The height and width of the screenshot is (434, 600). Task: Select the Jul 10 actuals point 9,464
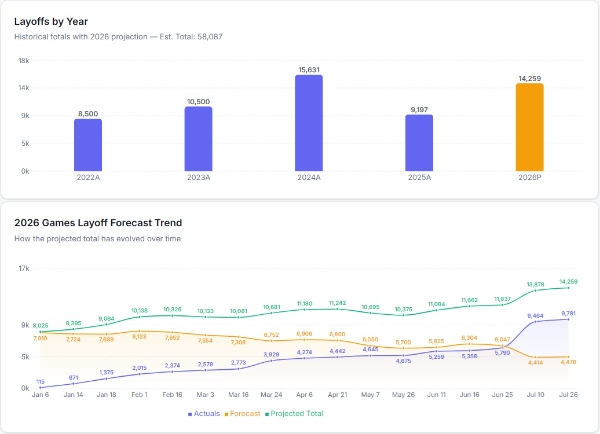pyautogui.click(x=535, y=322)
